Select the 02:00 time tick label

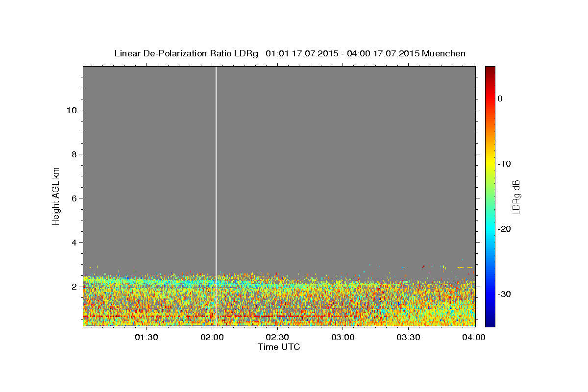pyautogui.click(x=212, y=337)
